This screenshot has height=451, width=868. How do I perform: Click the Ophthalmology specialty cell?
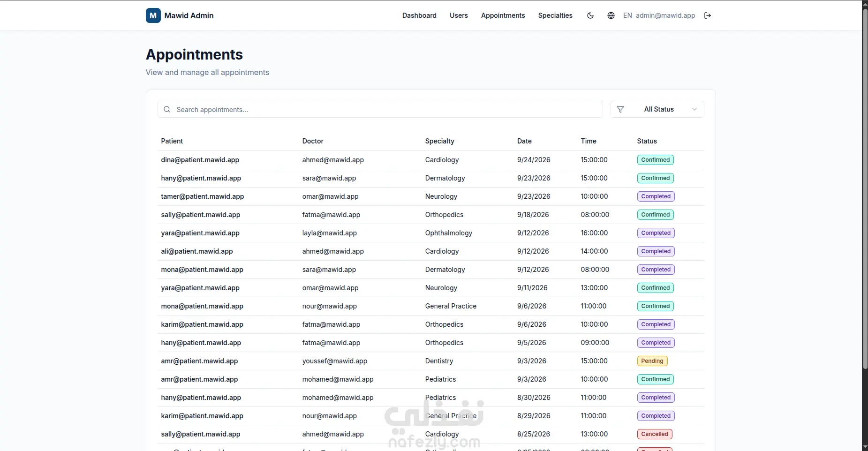click(x=449, y=233)
